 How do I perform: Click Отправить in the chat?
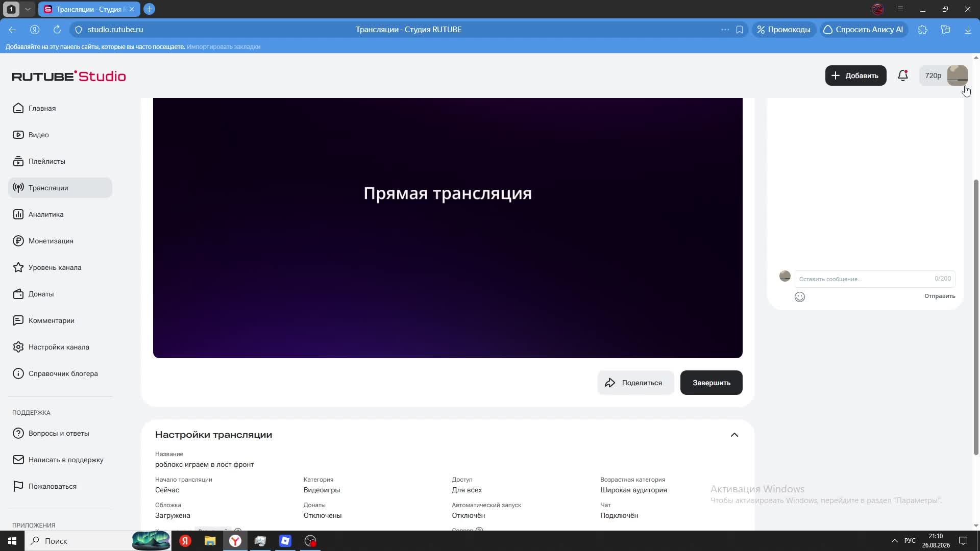click(940, 296)
